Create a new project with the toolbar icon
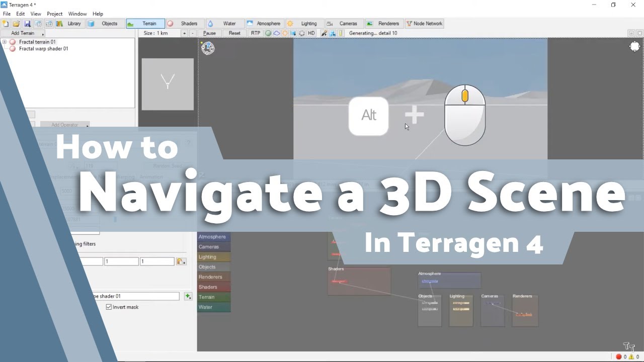Viewport: 644px width, 362px height. 6,24
